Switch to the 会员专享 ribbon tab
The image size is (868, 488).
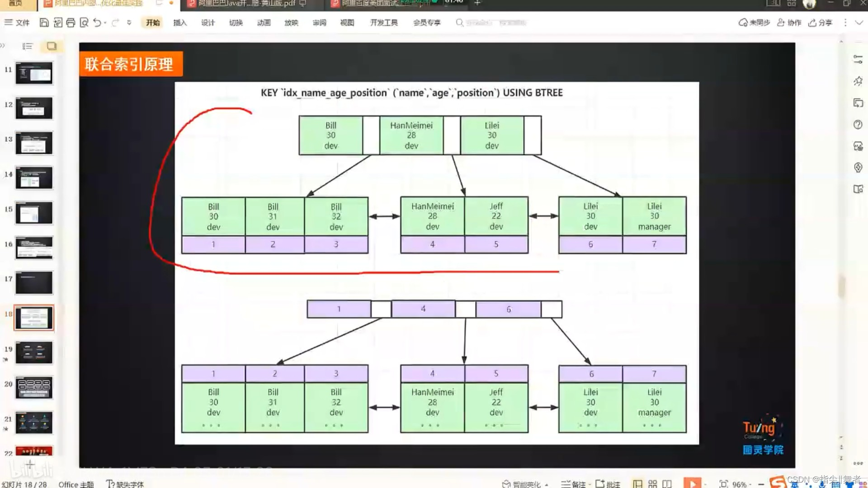click(x=427, y=23)
